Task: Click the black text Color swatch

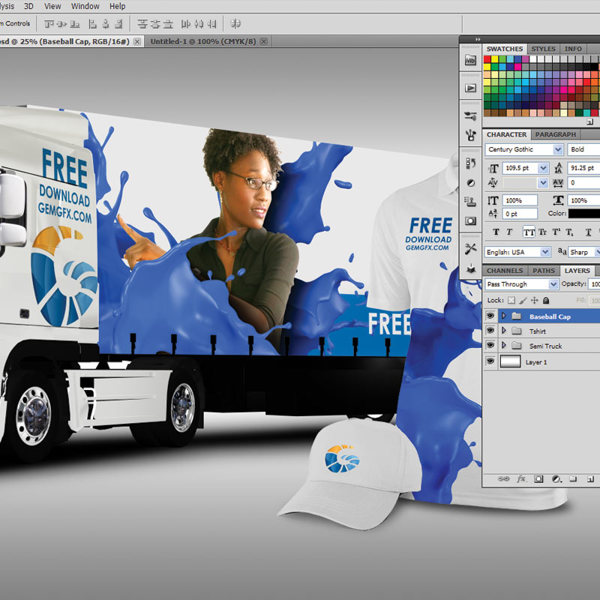Action: pyautogui.click(x=584, y=214)
